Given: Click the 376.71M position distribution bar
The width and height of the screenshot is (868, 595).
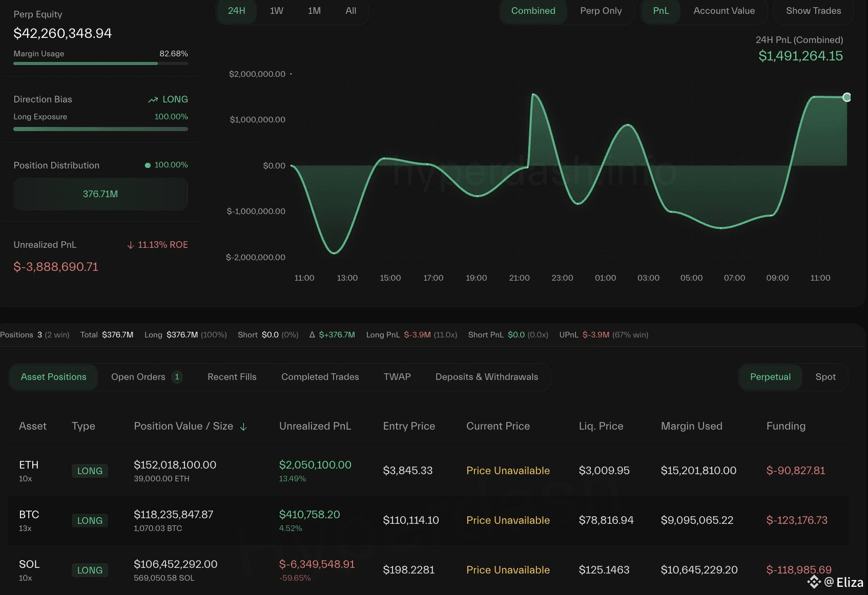Looking at the screenshot, I should point(100,194).
